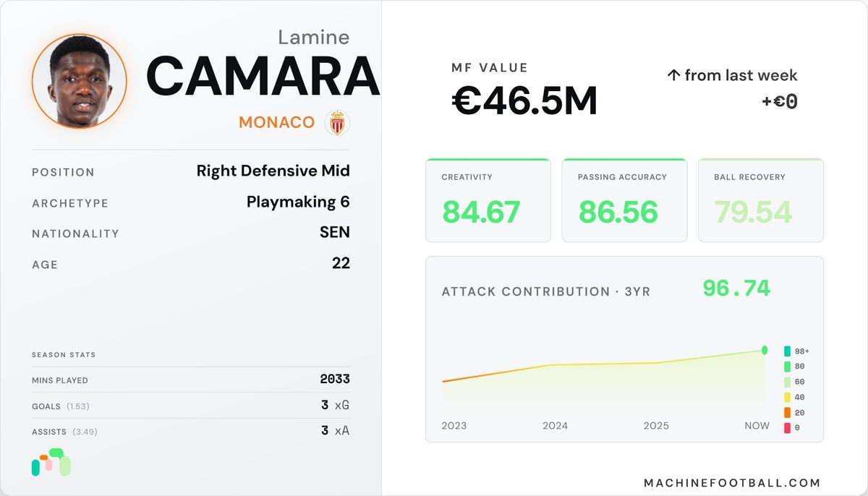868x496 pixels.
Task: Click the 20 orange legend swatch
Action: (787, 413)
